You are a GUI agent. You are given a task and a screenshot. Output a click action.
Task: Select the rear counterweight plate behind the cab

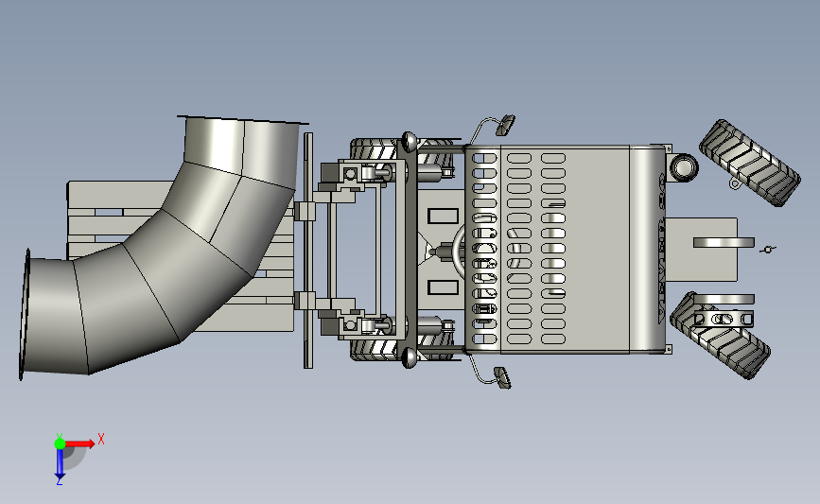point(701,250)
